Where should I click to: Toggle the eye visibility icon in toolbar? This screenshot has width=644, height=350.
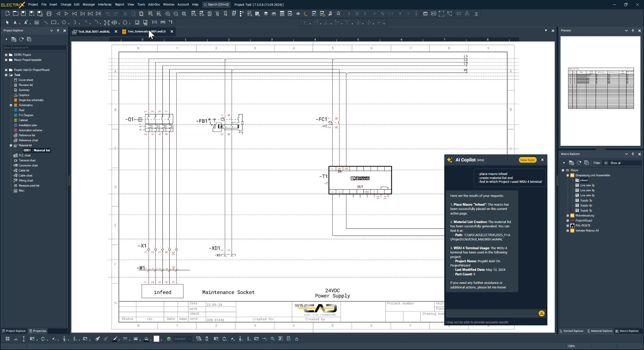tap(298, 14)
